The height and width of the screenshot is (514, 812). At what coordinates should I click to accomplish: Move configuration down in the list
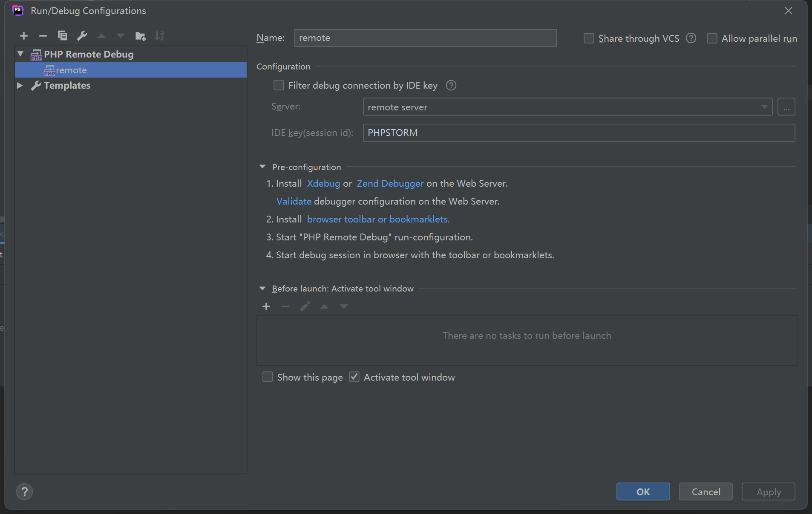pos(121,36)
